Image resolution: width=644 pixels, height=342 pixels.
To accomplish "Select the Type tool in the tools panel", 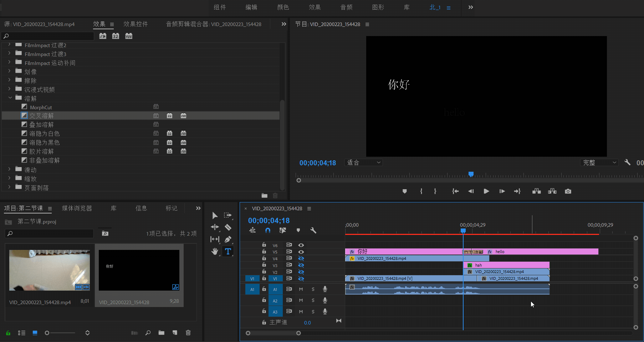I will pos(228,251).
